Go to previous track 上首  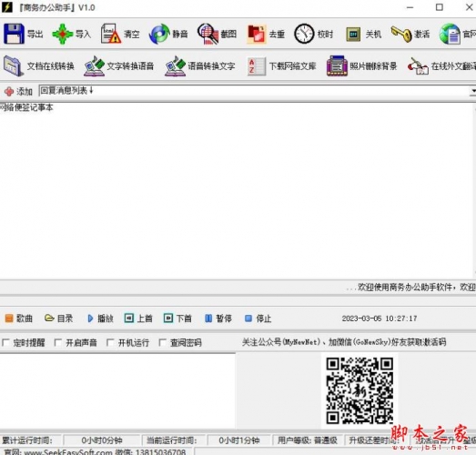coord(138,318)
